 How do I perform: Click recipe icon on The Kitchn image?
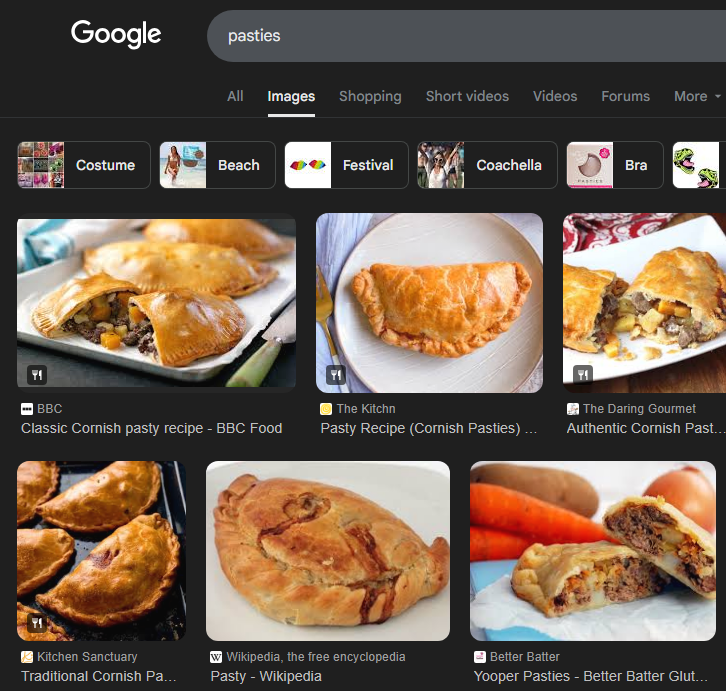(x=336, y=374)
